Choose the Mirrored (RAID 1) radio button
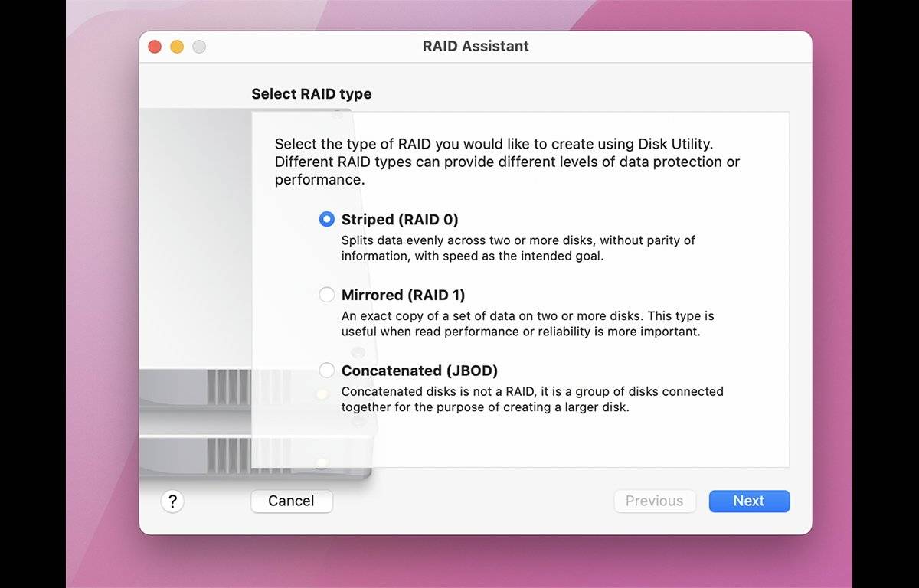The image size is (919, 588). pos(327,295)
